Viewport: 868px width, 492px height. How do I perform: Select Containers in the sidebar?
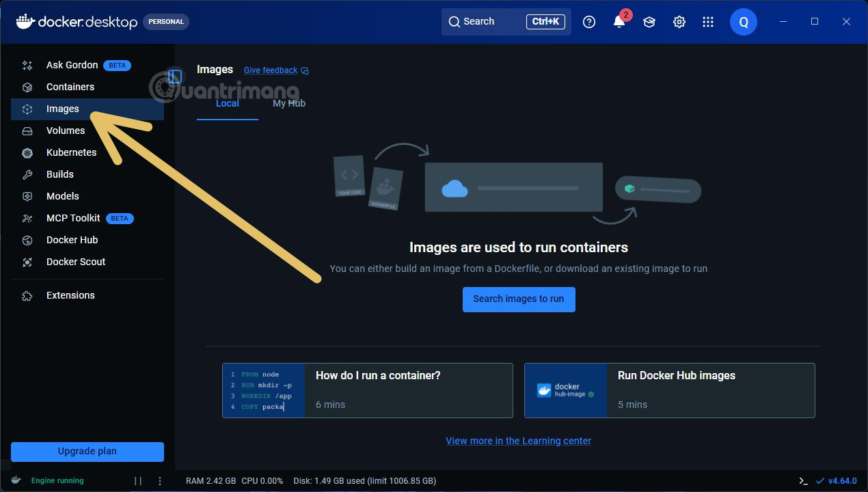(87, 87)
